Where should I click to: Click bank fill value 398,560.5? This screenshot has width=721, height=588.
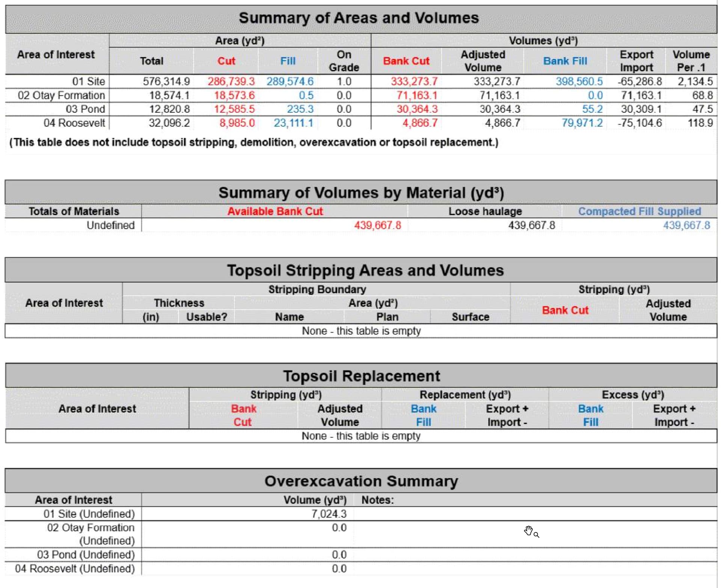[x=579, y=81]
